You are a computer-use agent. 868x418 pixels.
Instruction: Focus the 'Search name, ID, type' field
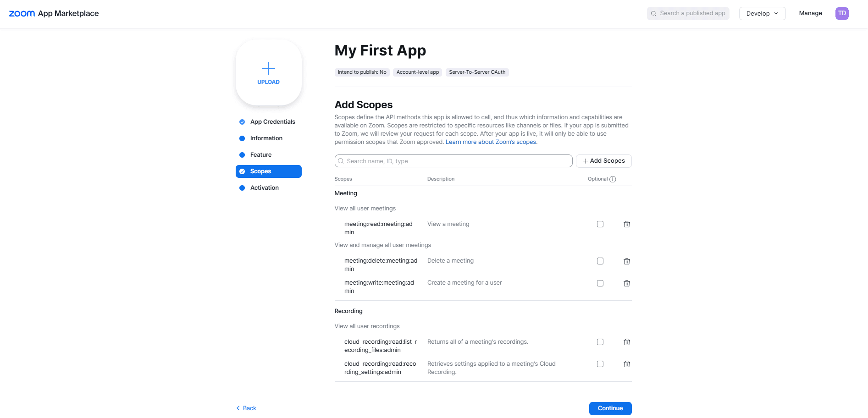coord(453,161)
